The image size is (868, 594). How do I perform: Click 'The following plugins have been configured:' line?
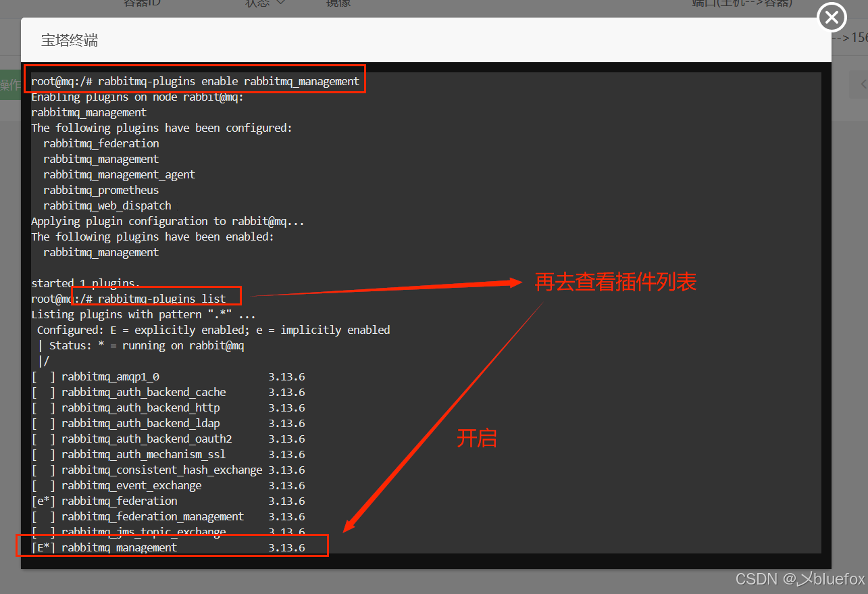point(161,128)
